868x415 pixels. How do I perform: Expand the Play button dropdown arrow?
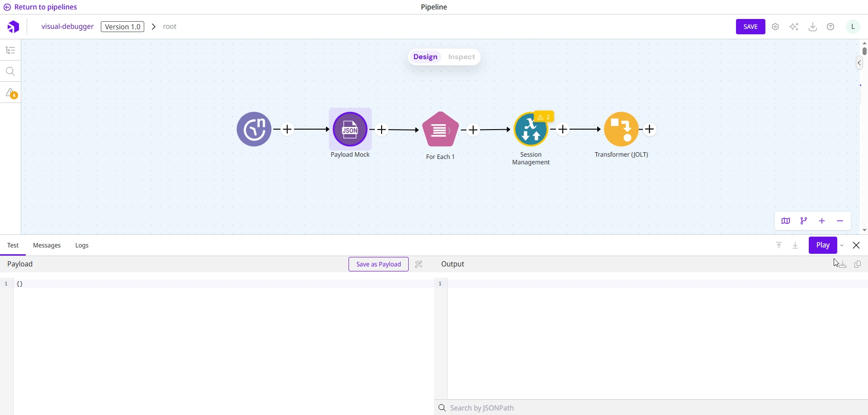[842, 246]
